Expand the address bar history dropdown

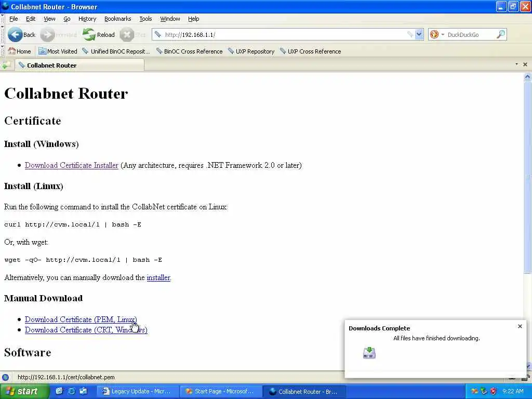(419, 34)
